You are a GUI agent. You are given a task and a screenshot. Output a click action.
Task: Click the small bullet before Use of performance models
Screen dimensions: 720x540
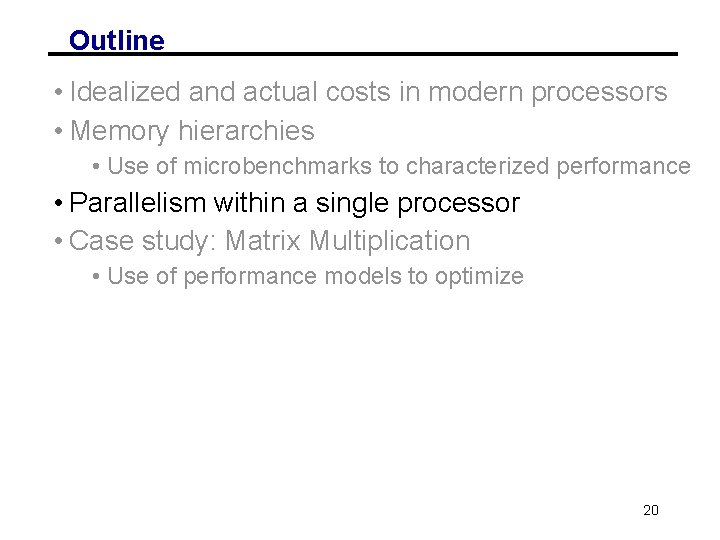tap(96, 276)
